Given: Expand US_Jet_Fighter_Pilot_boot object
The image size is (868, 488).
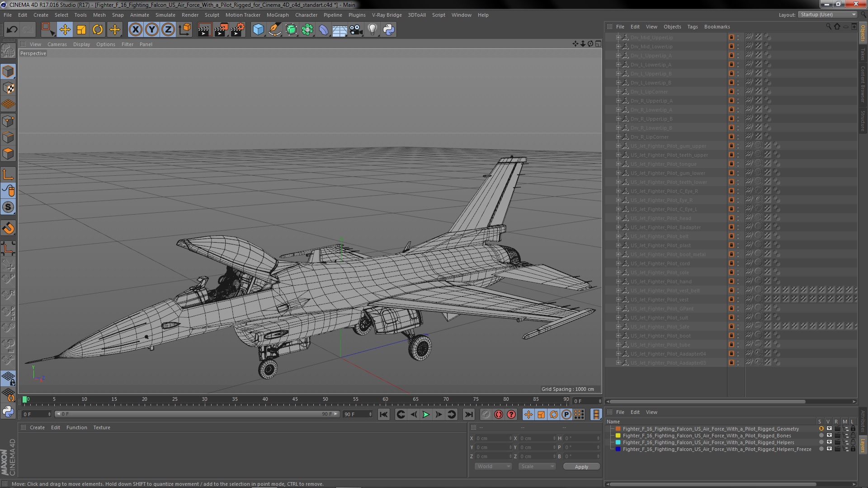Looking at the screenshot, I should pyautogui.click(x=618, y=336).
